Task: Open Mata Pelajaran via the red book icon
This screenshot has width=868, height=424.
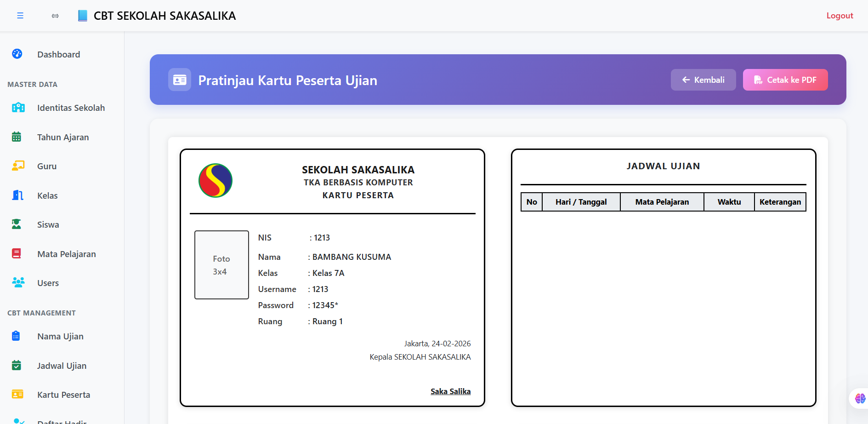Action: pyautogui.click(x=17, y=253)
